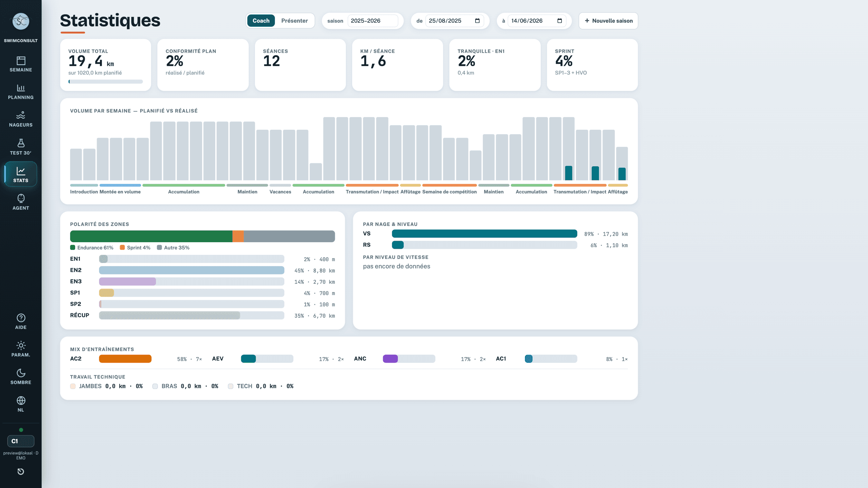Screen dimensions: 868x488
Task: Click the Montée en volume phase marker
Action: click(x=120, y=185)
